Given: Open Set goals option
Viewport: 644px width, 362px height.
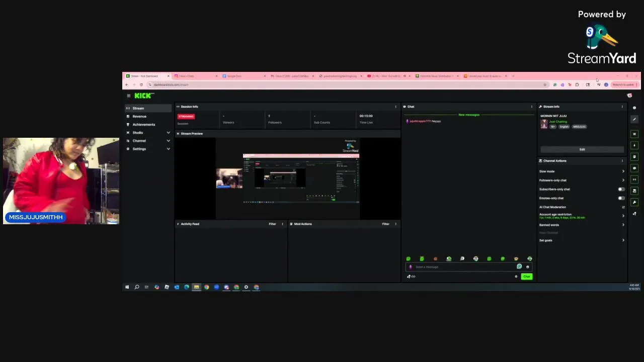Looking at the screenshot, I should tap(582, 240).
